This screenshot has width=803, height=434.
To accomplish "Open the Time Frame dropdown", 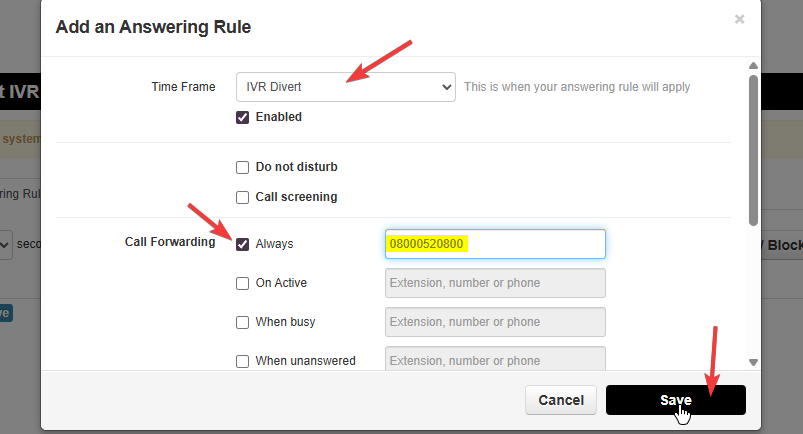I will click(346, 87).
